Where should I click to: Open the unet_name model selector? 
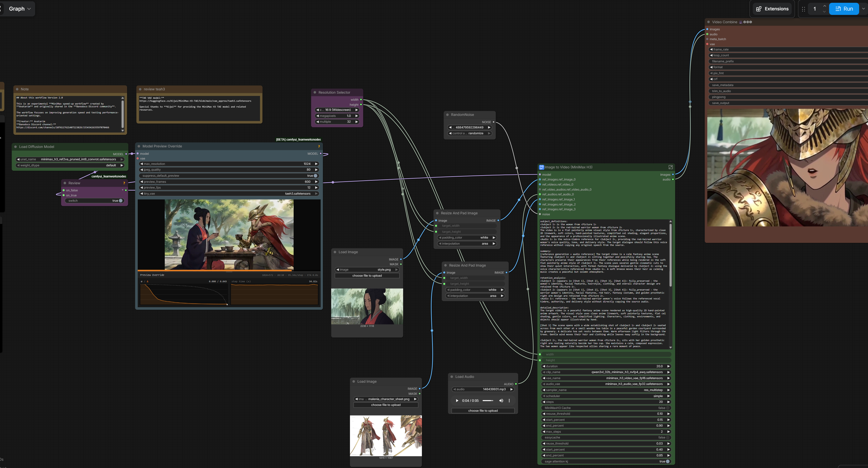click(x=70, y=160)
